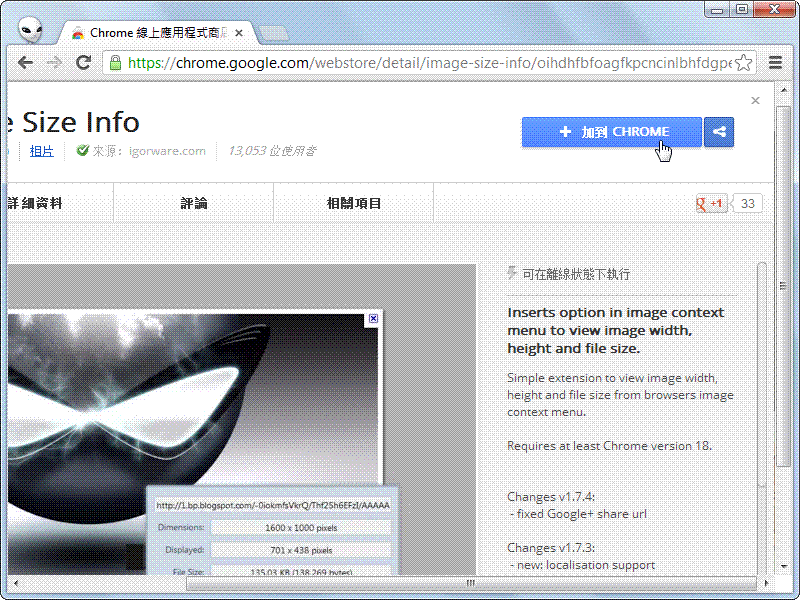Click the +1 count showing 33
Viewport: 800px width, 600px height.
pos(747,204)
